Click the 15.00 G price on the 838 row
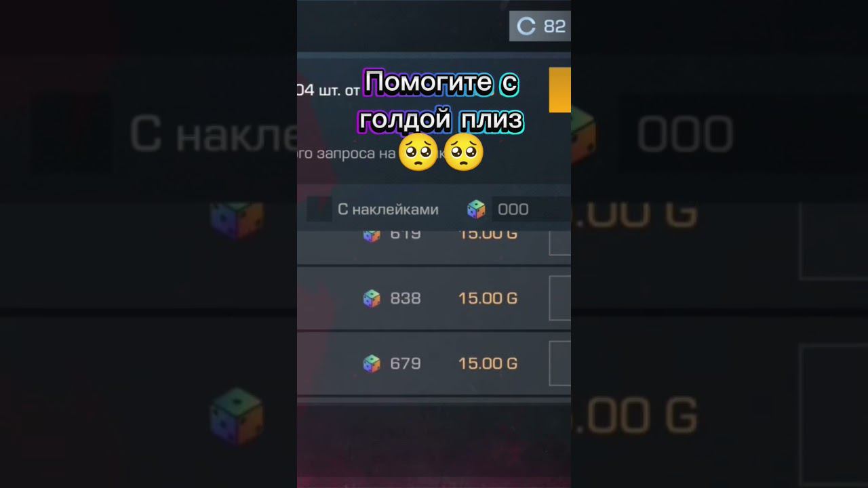Viewport: 868px width, 488px height. tap(488, 298)
